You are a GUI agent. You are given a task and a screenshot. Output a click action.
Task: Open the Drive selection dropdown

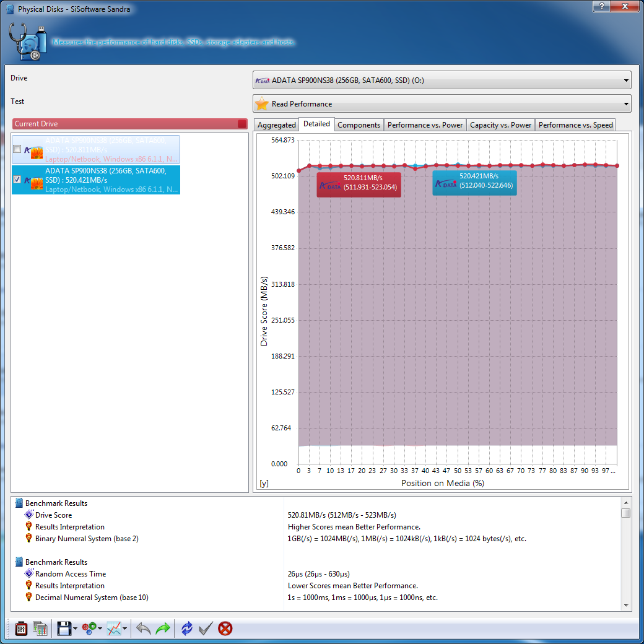pyautogui.click(x=442, y=80)
